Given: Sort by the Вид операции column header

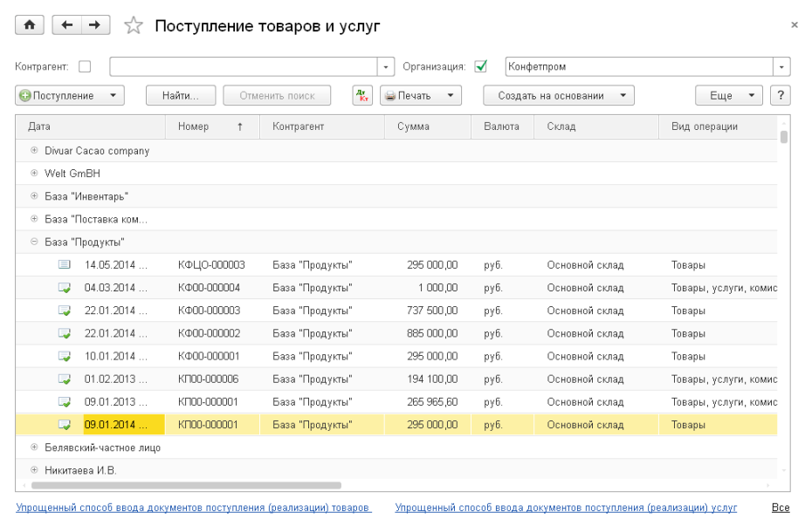Looking at the screenshot, I should click(x=719, y=126).
